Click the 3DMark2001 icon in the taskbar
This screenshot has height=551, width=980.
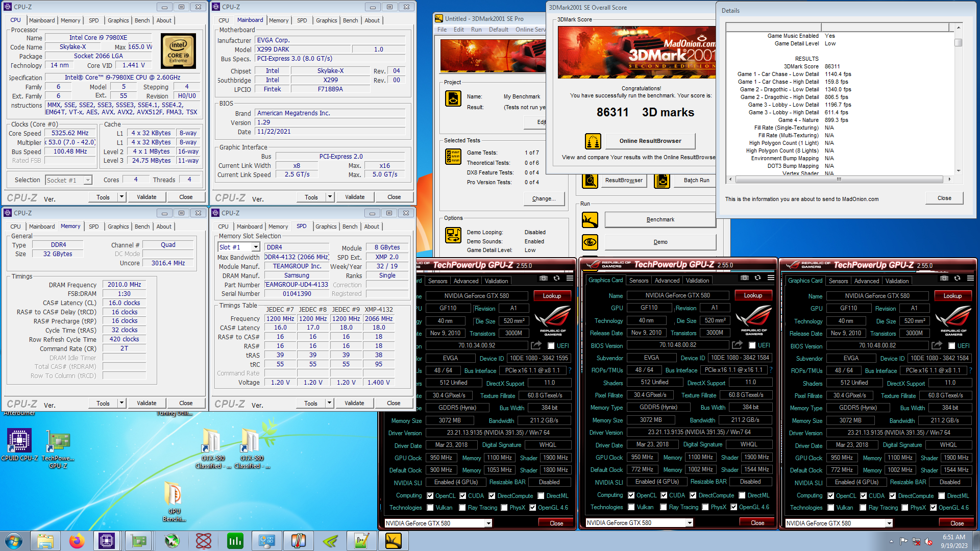pyautogui.click(x=394, y=541)
